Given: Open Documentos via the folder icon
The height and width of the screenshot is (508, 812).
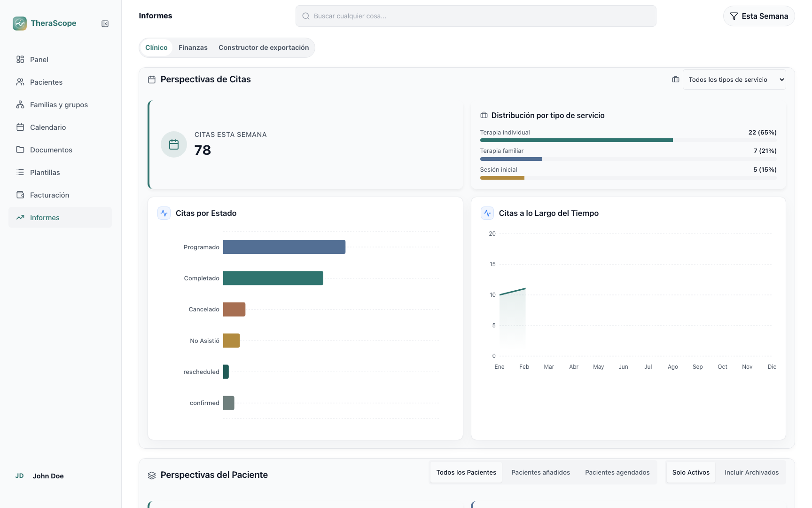Looking at the screenshot, I should click(20, 150).
